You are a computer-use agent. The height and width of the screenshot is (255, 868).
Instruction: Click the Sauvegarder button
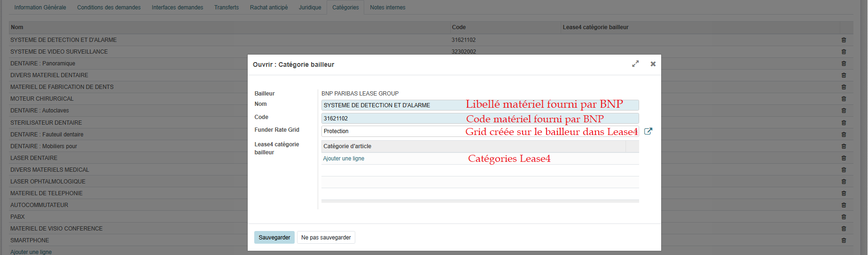pos(274,238)
